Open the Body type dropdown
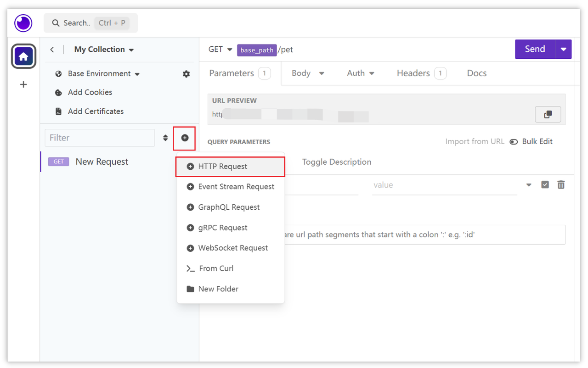The width and height of the screenshot is (588, 368). click(308, 73)
